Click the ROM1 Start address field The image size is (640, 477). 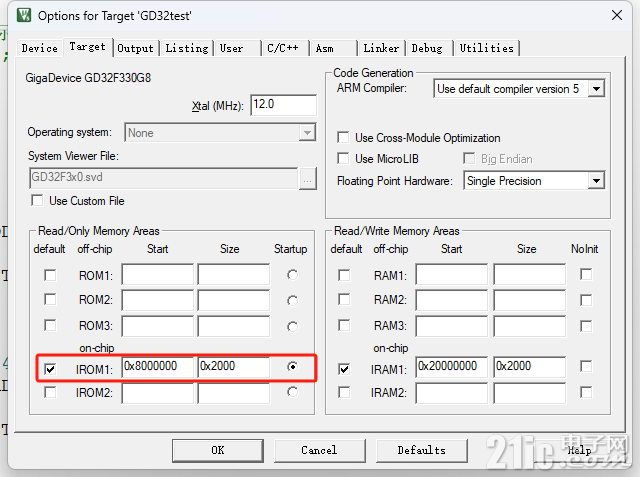click(157, 274)
